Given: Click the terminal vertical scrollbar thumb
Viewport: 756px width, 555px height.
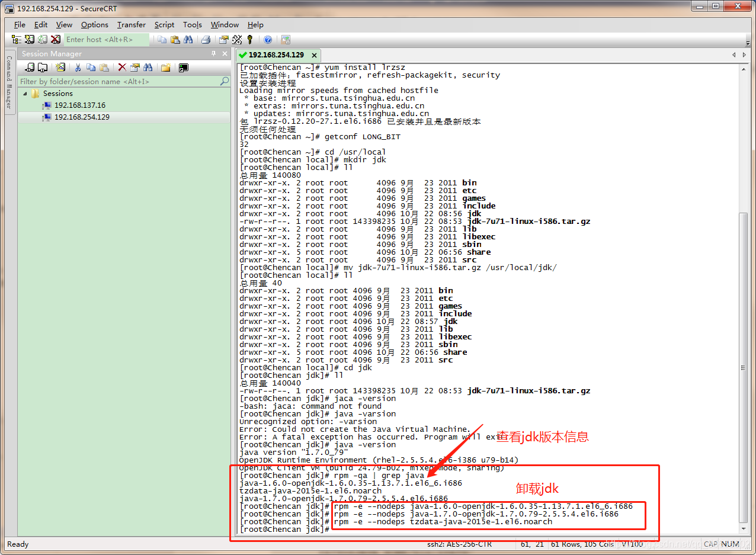Looking at the screenshot, I should coord(744,368).
